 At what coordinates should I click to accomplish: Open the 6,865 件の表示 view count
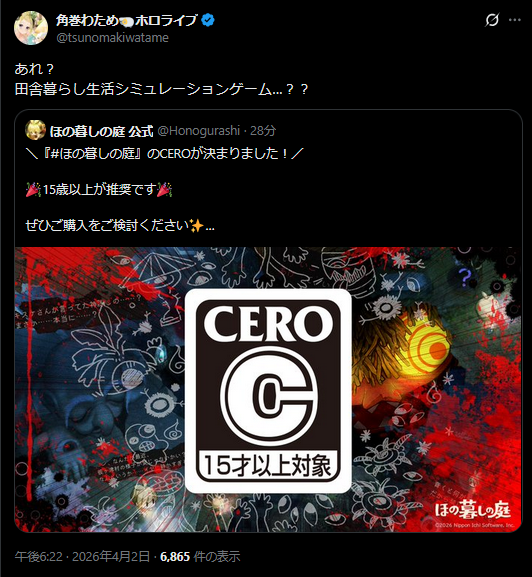tap(200, 556)
